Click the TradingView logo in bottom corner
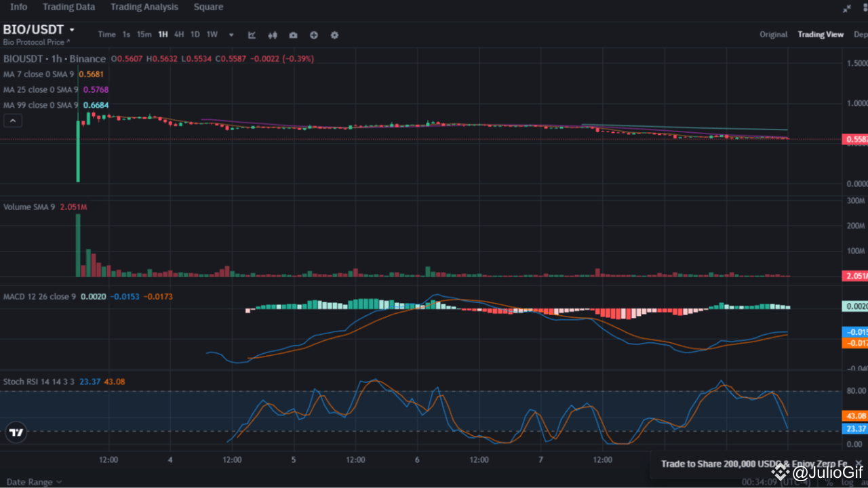This screenshot has width=868, height=488. click(15, 432)
